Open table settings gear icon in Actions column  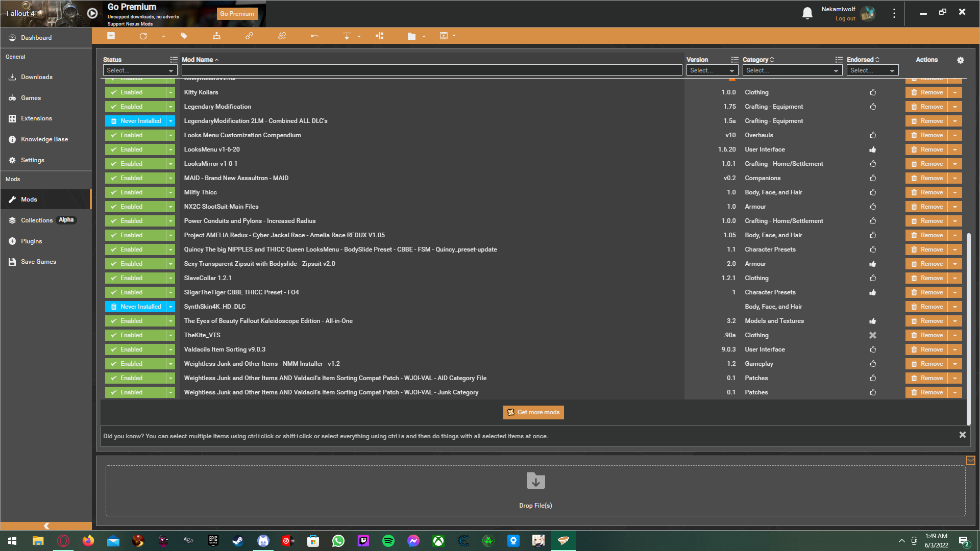click(x=960, y=60)
